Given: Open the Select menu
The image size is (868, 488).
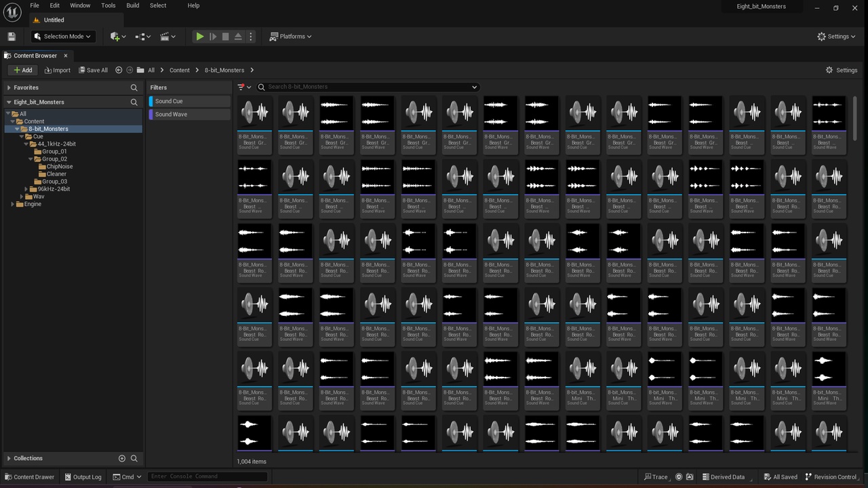Looking at the screenshot, I should pyautogui.click(x=158, y=5).
